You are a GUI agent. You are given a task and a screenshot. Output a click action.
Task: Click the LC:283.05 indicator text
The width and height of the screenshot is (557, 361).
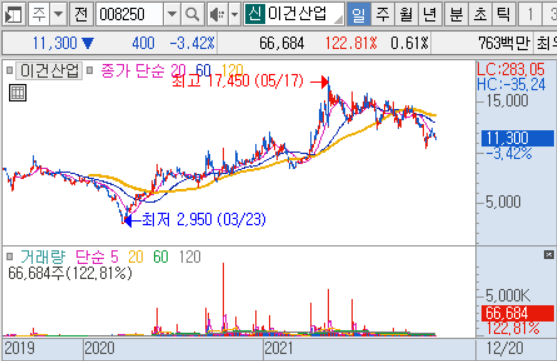click(510, 69)
